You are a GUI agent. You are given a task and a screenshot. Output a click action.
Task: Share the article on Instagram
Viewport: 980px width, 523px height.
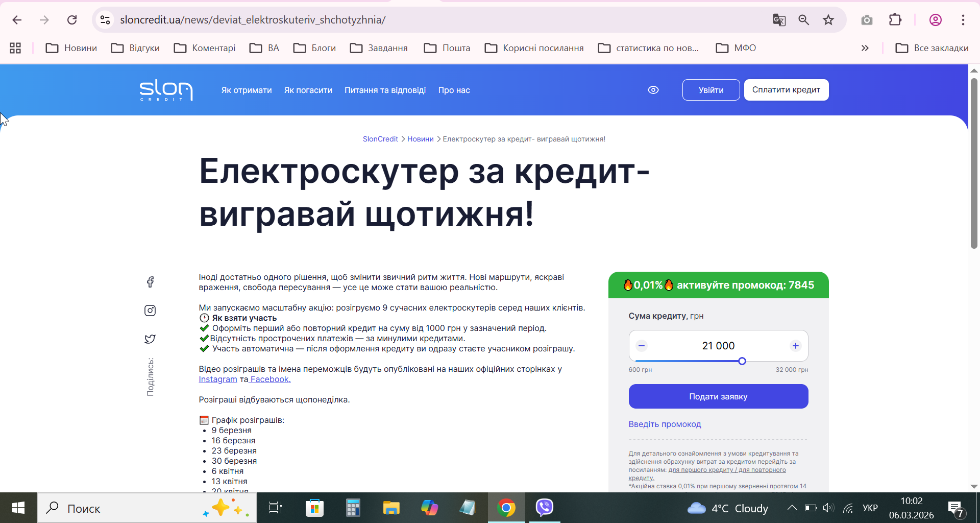pyautogui.click(x=150, y=311)
